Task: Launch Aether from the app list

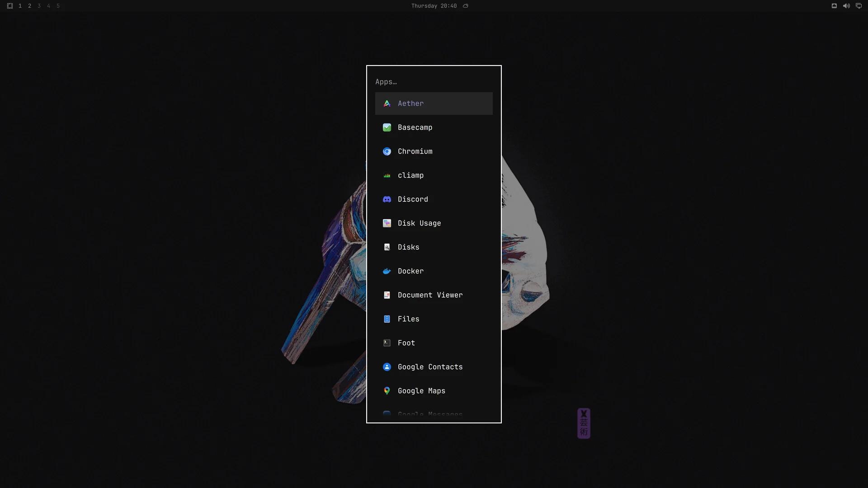Action: [x=434, y=103]
